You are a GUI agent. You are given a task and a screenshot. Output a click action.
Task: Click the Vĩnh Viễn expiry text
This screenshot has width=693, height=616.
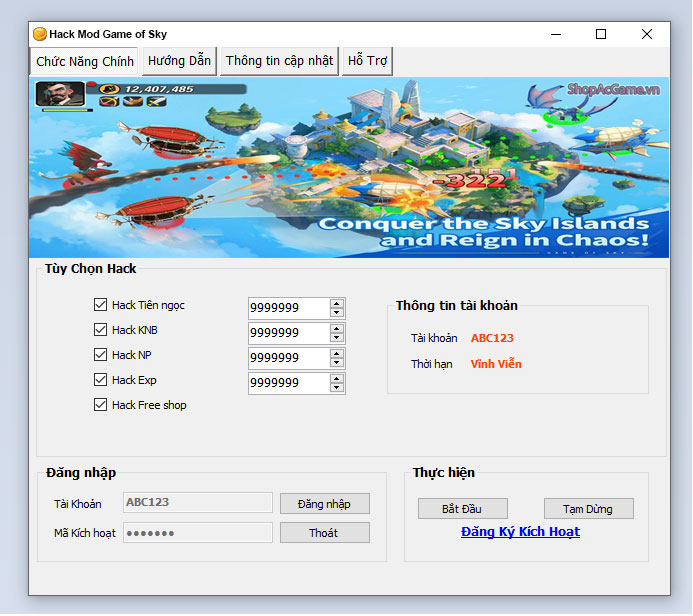pyautogui.click(x=496, y=364)
